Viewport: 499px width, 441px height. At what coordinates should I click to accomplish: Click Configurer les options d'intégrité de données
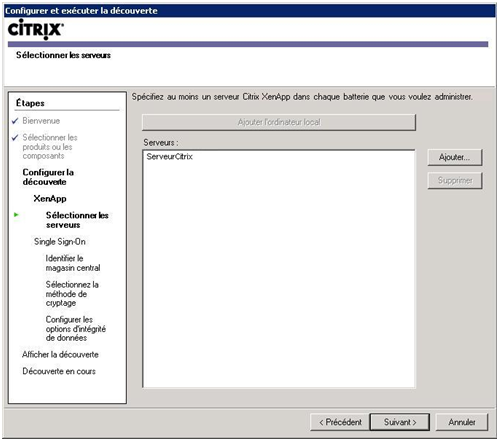point(76,329)
